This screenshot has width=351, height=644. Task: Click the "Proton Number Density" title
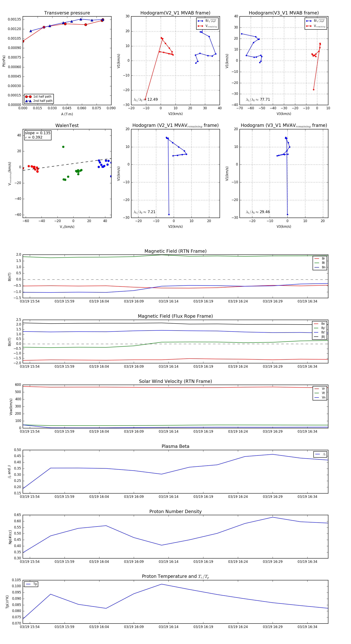tap(175, 511)
